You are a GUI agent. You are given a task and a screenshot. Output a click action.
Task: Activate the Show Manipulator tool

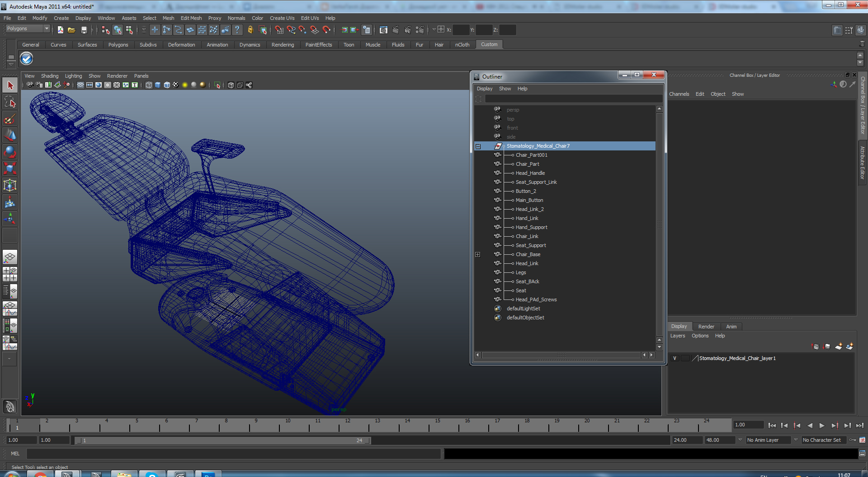point(10,219)
